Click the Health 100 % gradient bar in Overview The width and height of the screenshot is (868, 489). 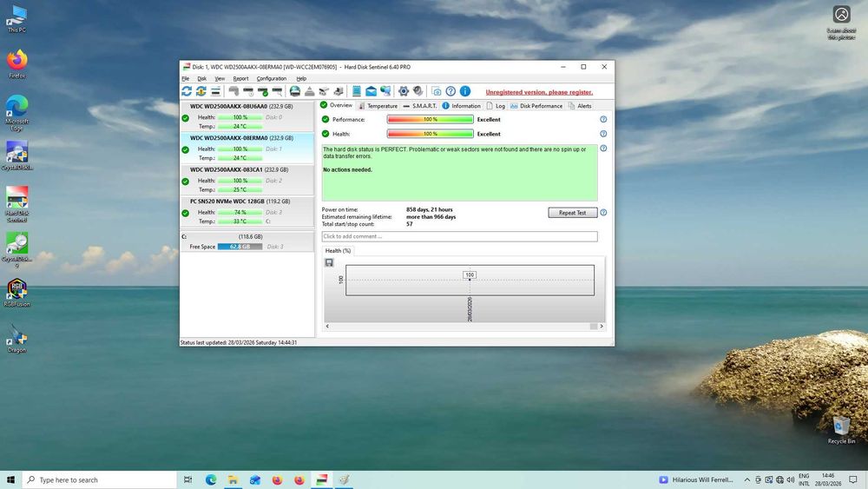coord(431,134)
